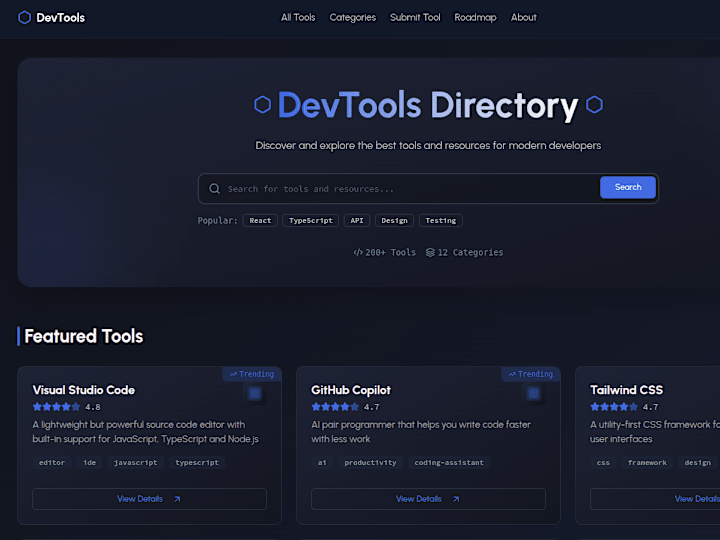
Task: Click the css tag on Tailwind card
Action: (x=603, y=462)
